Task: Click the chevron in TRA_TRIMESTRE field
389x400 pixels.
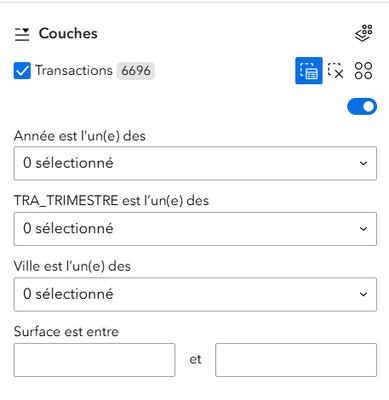Action: click(363, 229)
